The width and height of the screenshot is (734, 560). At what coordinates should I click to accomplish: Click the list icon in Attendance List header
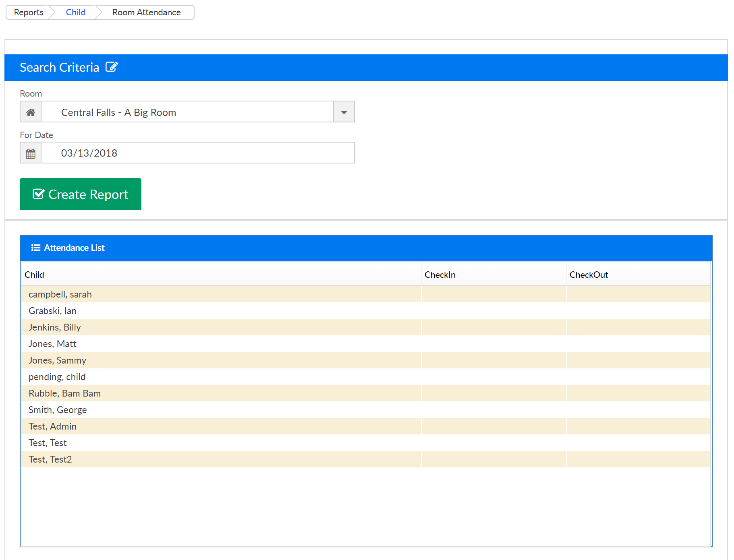click(36, 248)
